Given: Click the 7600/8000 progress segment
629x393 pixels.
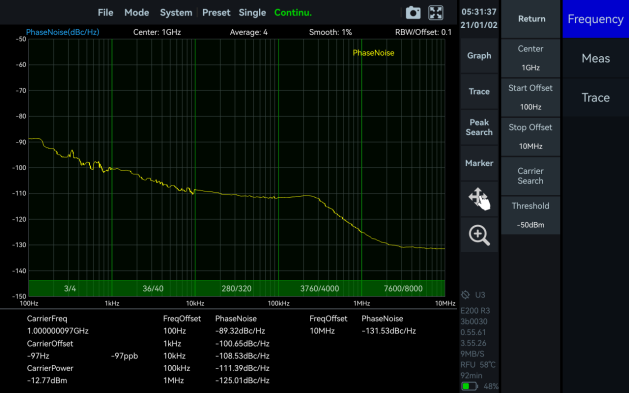Looking at the screenshot, I should pyautogui.click(x=403, y=288).
